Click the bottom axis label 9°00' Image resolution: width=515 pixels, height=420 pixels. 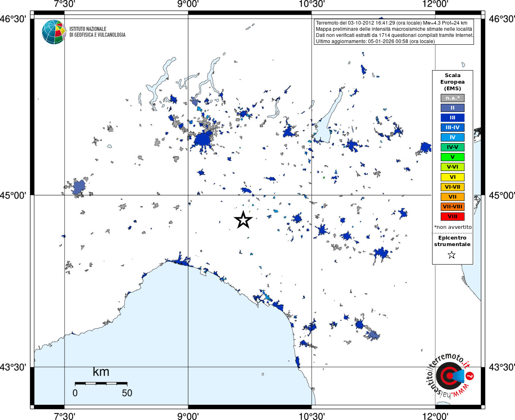coord(188,416)
